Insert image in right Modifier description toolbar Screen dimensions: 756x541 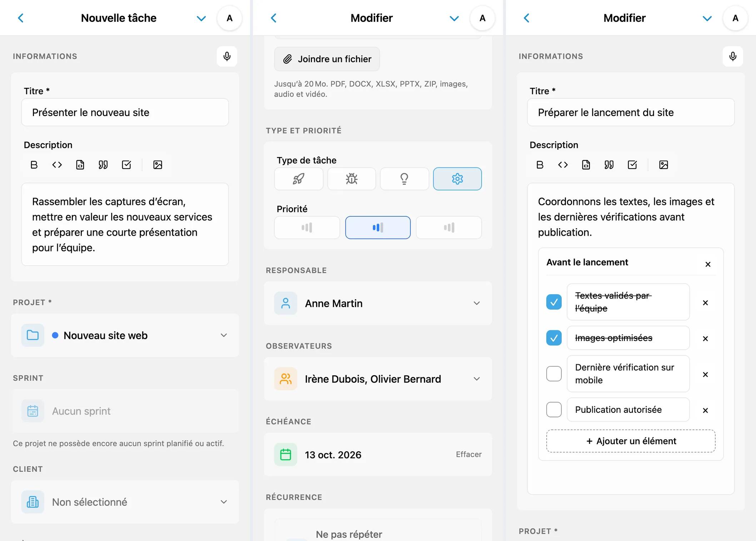[663, 165]
